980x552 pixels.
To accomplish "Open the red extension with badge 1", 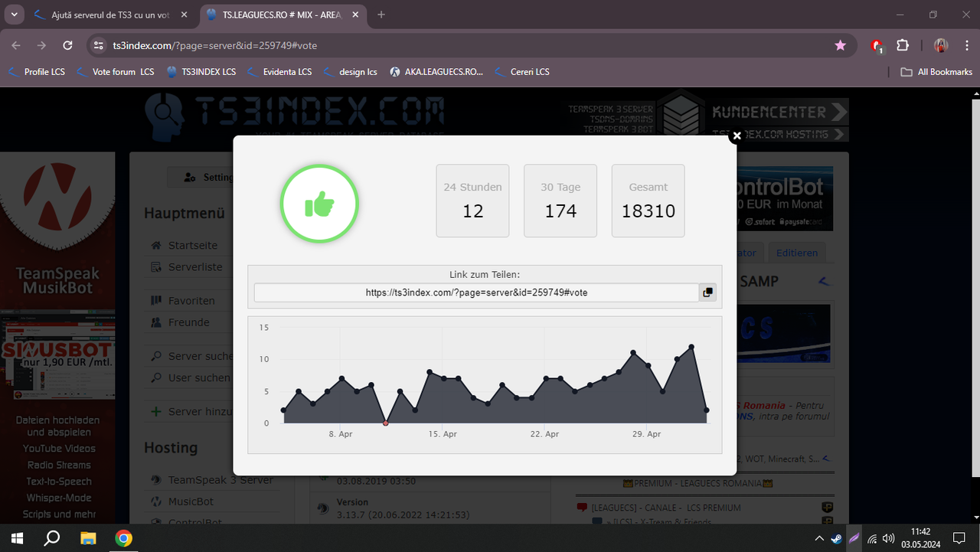I will (877, 46).
